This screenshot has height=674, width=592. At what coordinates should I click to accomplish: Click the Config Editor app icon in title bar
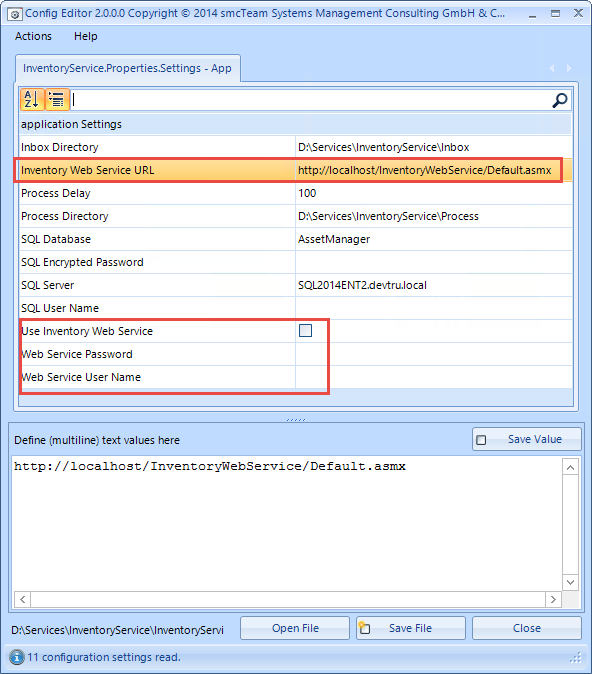pyautogui.click(x=14, y=14)
